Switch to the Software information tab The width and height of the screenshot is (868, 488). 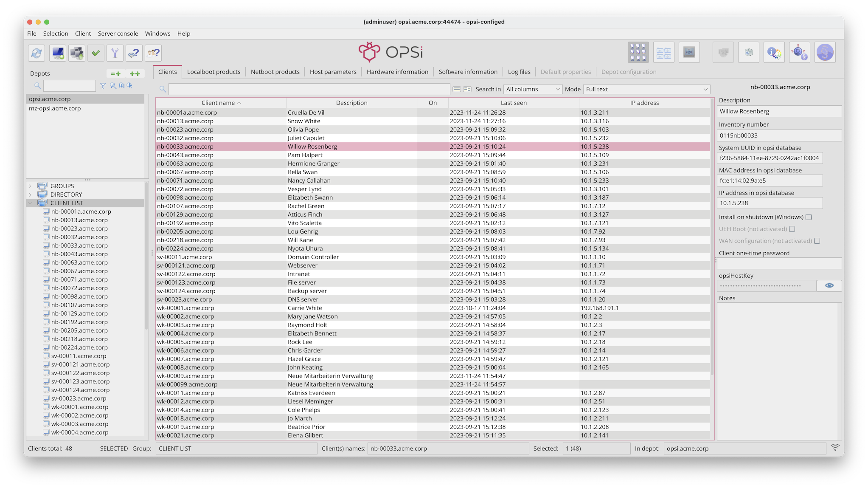(x=468, y=72)
